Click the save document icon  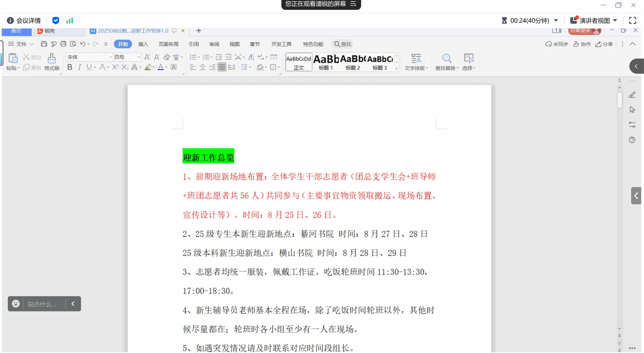click(44, 44)
